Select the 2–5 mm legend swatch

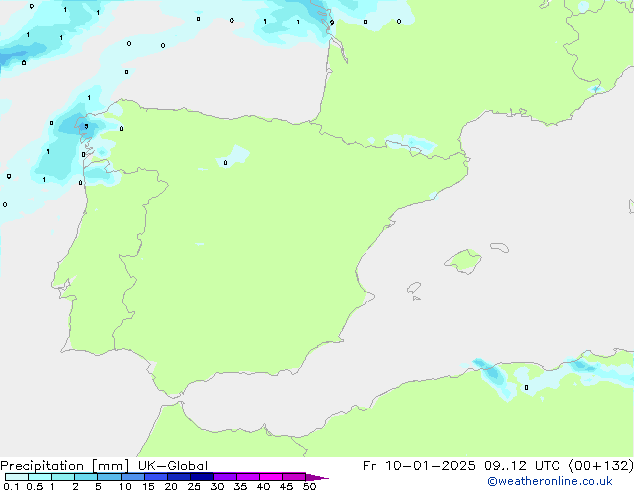click(86, 477)
